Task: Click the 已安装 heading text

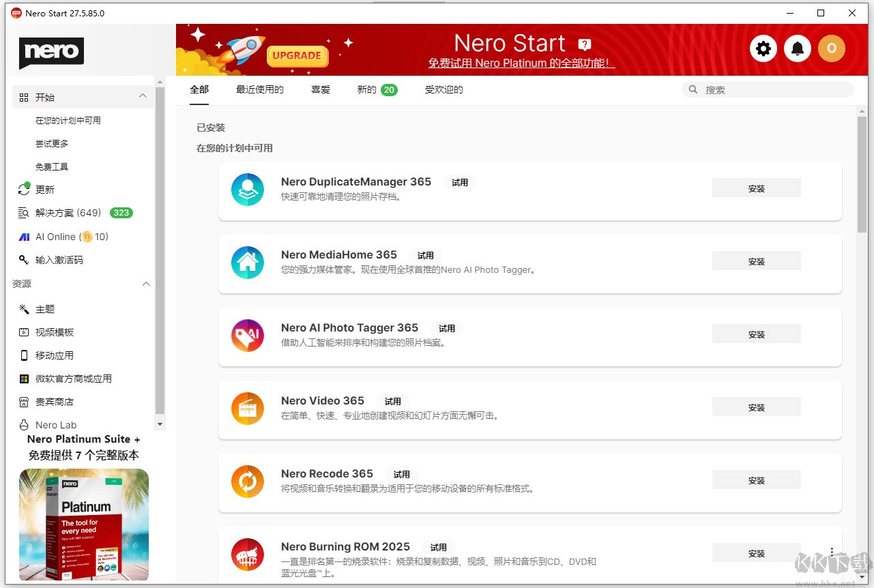Action: 211,128
